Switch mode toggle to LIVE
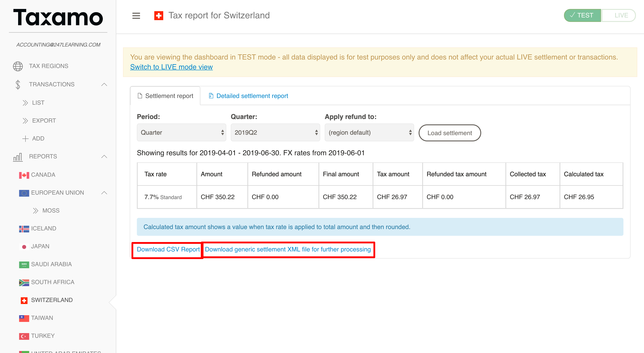This screenshot has height=353, width=644. 618,15
